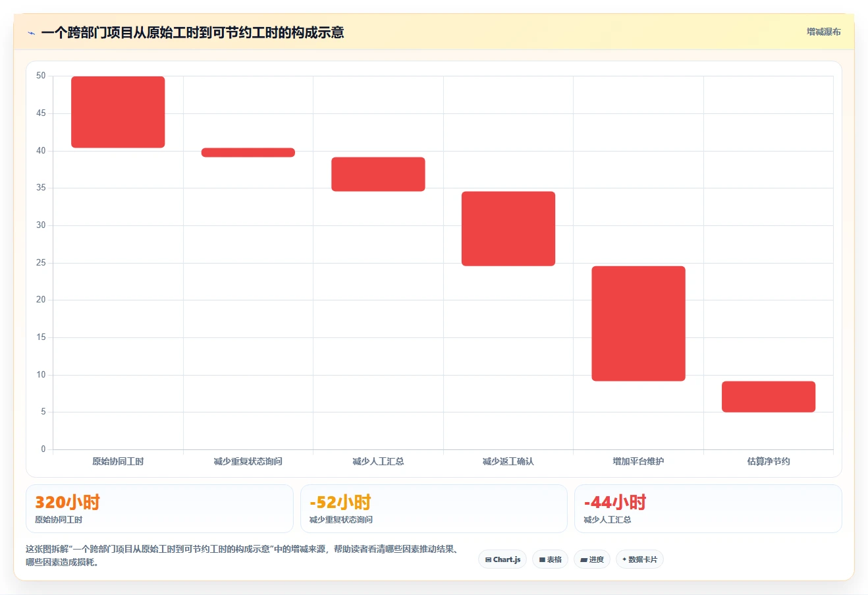Open the -52小时 减少重复状态询问 stat card
This screenshot has height=595, width=868.
433,509
